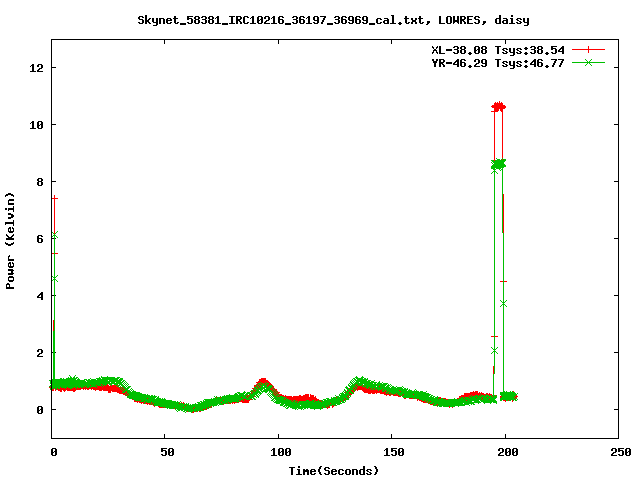Click the Time(Seconds) x-axis label
The height and width of the screenshot is (480, 640).
(334, 471)
